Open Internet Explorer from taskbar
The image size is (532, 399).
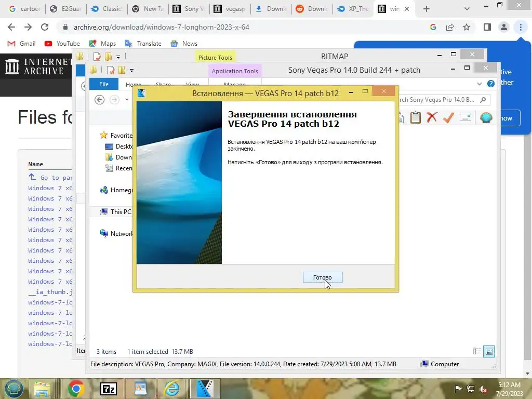171,389
